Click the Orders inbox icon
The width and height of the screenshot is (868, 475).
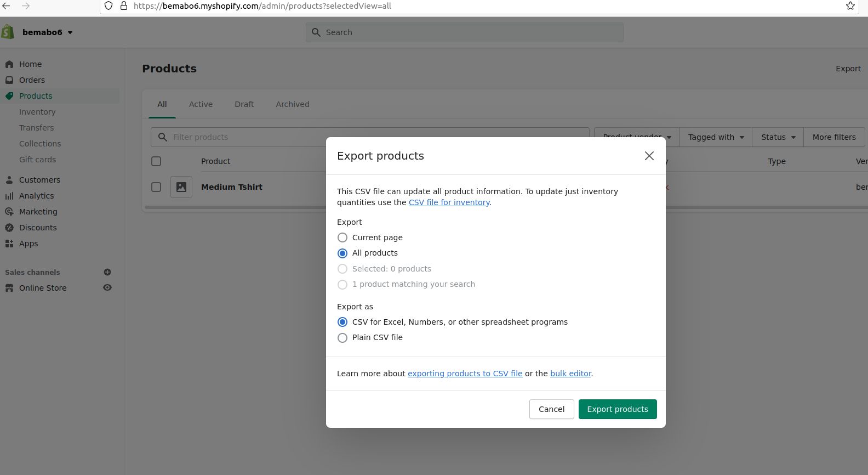pyautogui.click(x=9, y=80)
